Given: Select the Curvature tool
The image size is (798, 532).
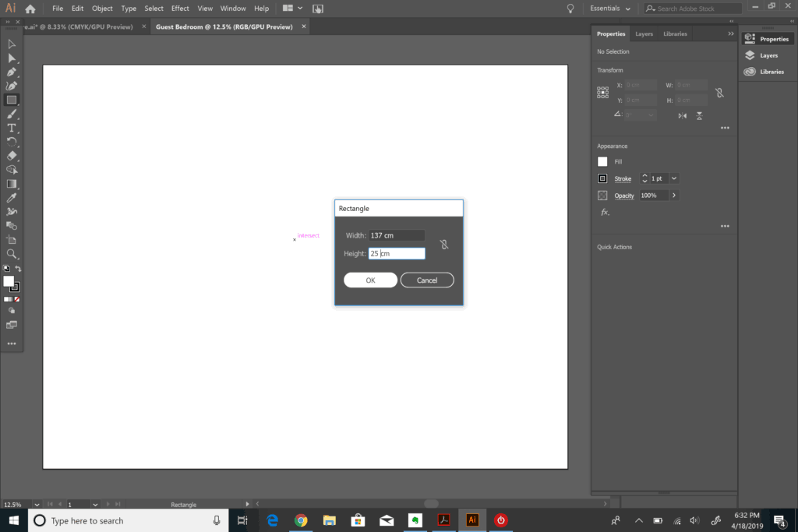Looking at the screenshot, I should point(11,86).
